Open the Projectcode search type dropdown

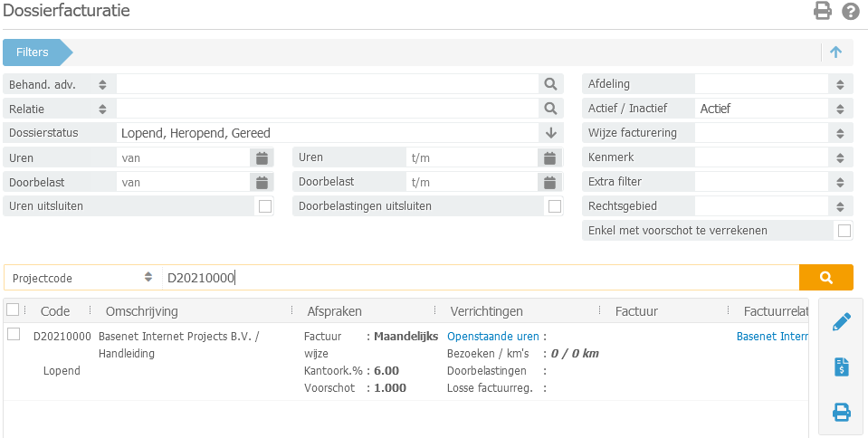click(81, 277)
